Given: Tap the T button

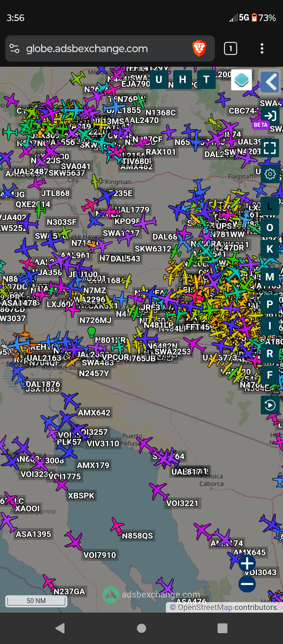Looking at the screenshot, I should (206, 80).
